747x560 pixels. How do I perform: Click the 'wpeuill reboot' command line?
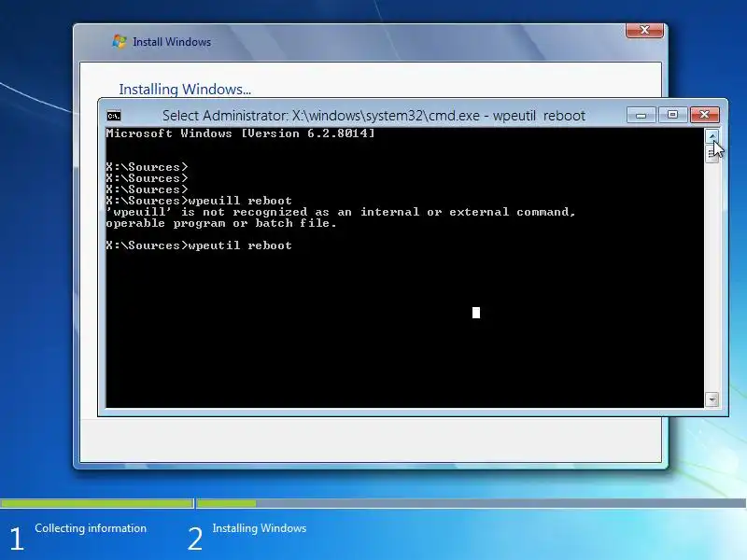(x=199, y=201)
